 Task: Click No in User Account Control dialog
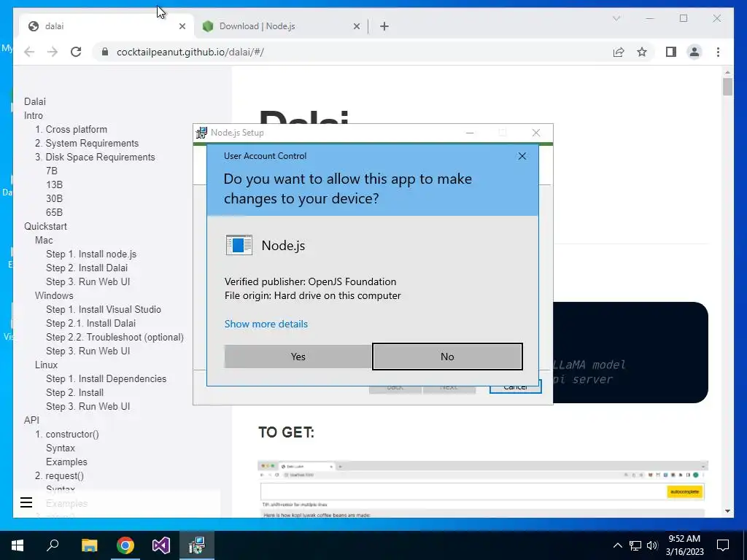(x=447, y=357)
